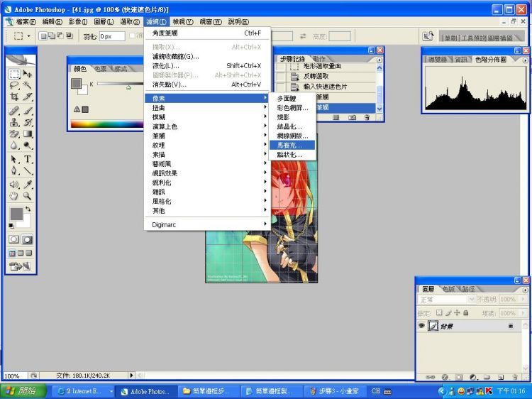Select the Rectangular Marquee tool

[14, 74]
